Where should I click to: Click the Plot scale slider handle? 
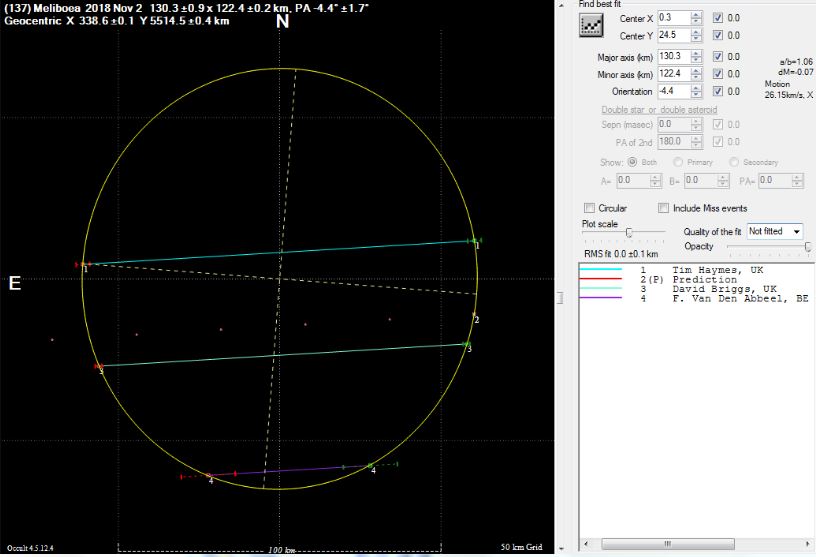pos(628,232)
